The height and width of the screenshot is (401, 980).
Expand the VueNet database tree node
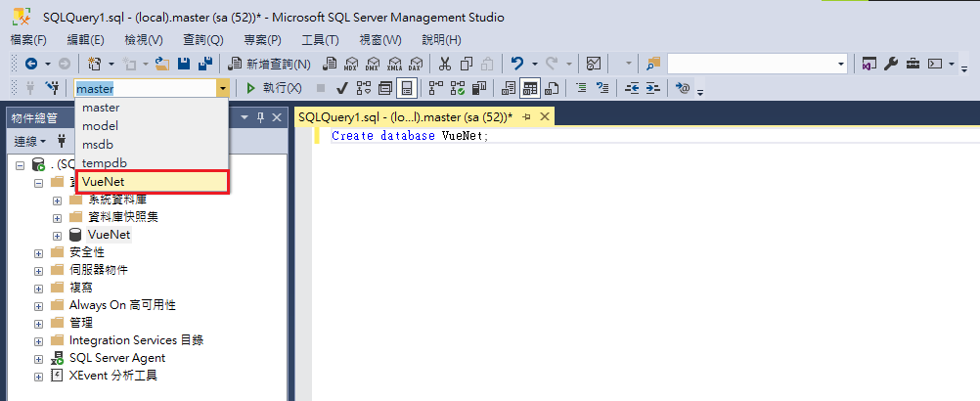(x=57, y=236)
